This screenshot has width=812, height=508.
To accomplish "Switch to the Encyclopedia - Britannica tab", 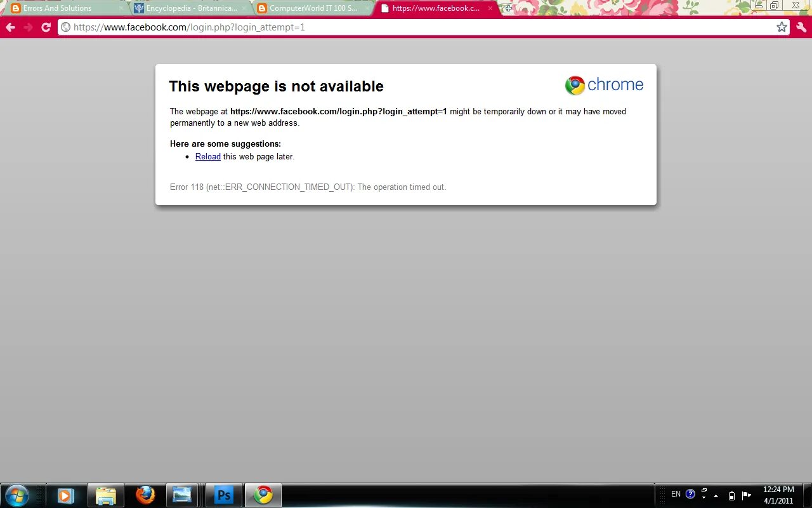I will point(190,8).
